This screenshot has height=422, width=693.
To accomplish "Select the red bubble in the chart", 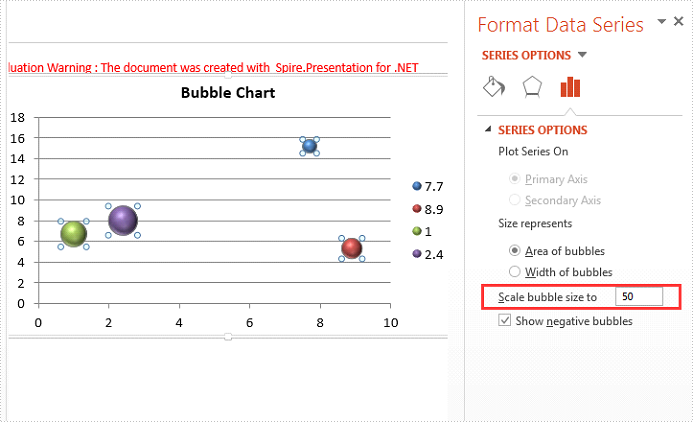I will (x=352, y=248).
